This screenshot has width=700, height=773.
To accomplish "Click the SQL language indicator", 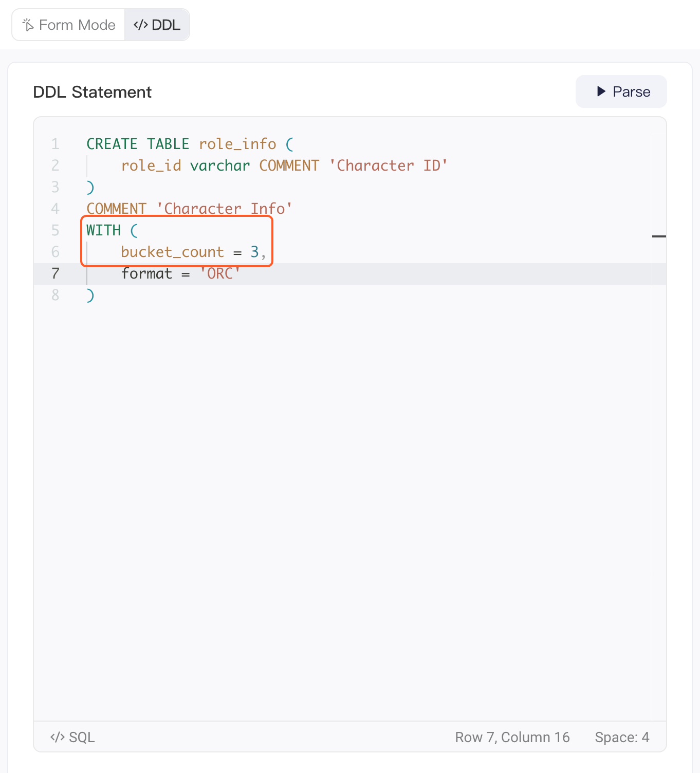I will (72, 737).
